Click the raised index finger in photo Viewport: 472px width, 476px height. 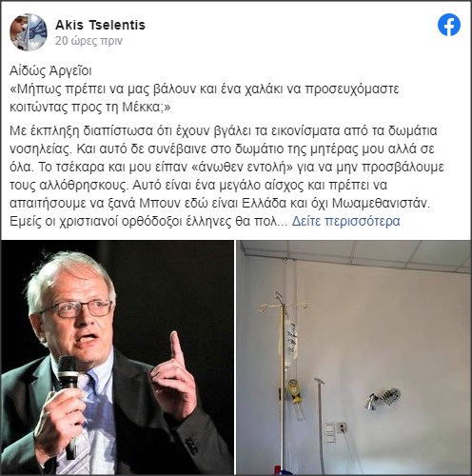pyautogui.click(x=176, y=349)
